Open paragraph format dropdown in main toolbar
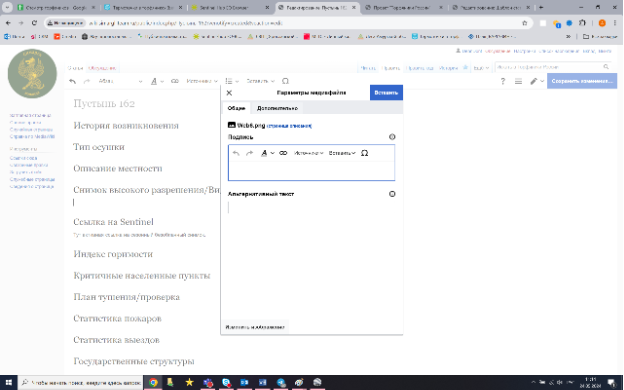 pyautogui.click(x=120, y=81)
